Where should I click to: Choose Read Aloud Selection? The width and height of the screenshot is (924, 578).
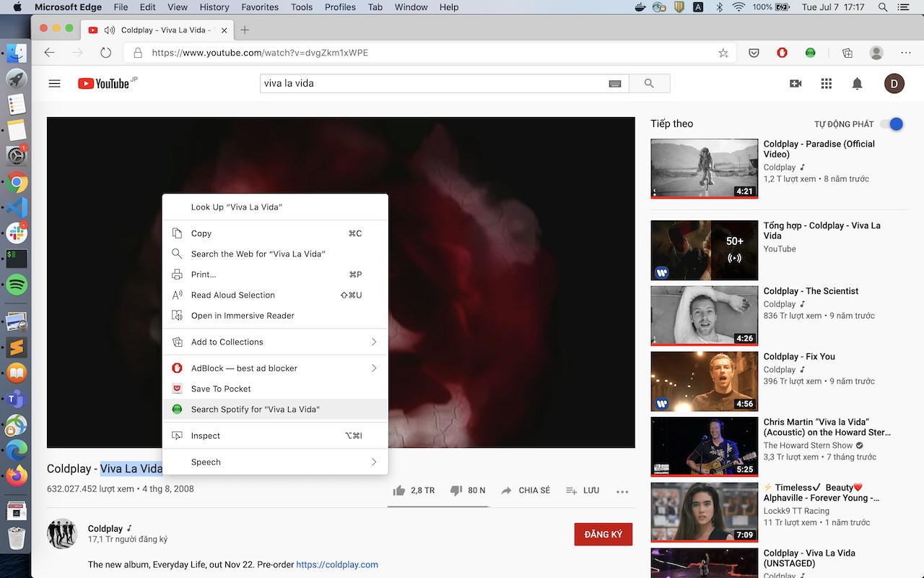275,295
